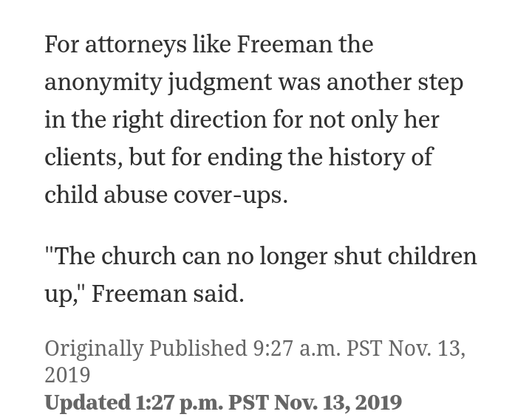Click the word "church" in the quote
Image resolution: width=532 pixels, height=420 pixels.
point(138,256)
